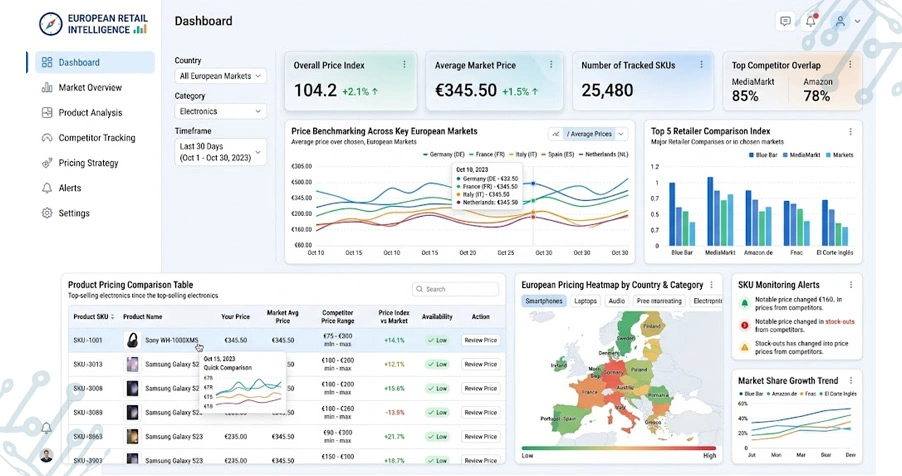This screenshot has width=902, height=476.
Task: Toggle Spain (ES) legend series
Action: click(558, 154)
